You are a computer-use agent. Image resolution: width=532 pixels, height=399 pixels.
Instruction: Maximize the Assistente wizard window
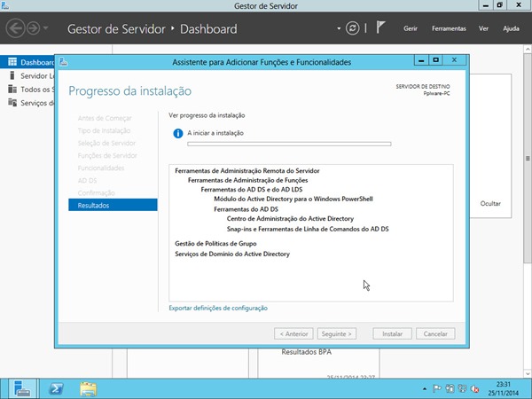(435, 60)
